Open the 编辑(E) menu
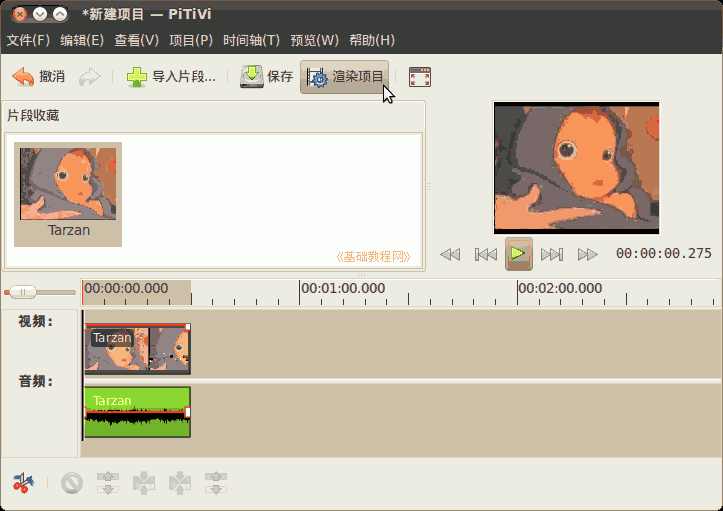The image size is (723, 511). (x=82, y=40)
